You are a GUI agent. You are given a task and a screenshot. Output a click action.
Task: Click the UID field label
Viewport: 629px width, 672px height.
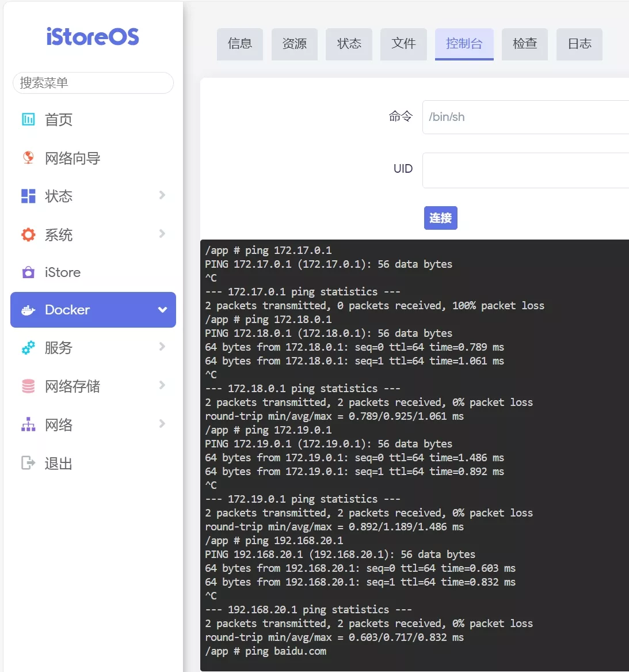403,168
